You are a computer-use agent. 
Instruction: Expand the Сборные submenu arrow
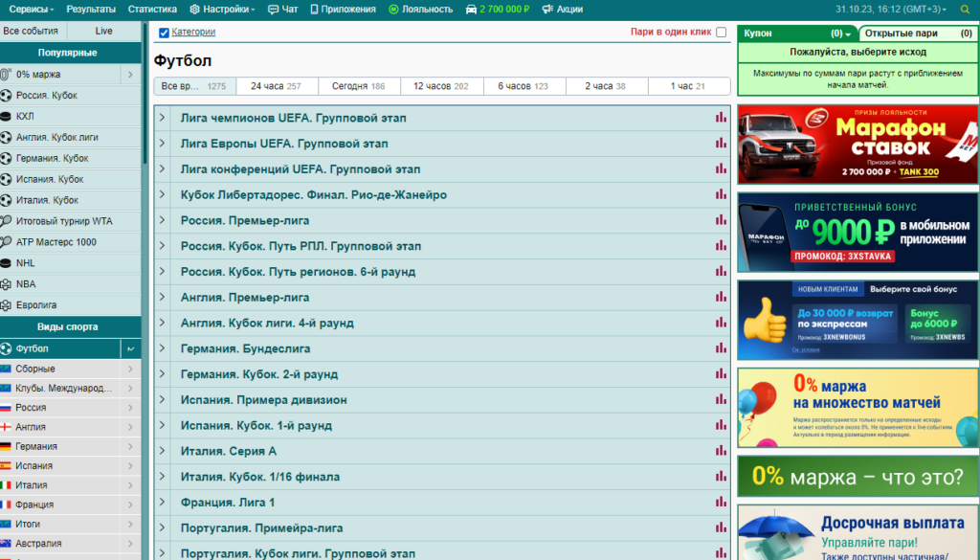pos(130,369)
